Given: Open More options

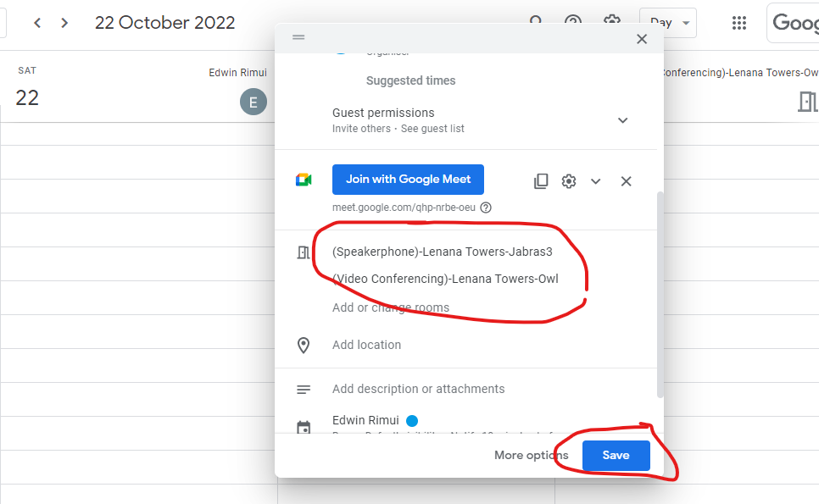Looking at the screenshot, I should (532, 456).
